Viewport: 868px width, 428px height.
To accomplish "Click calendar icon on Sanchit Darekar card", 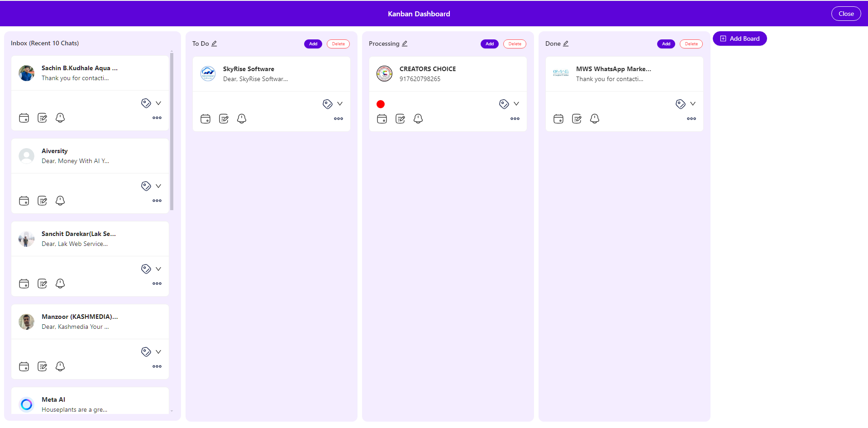I will [24, 284].
